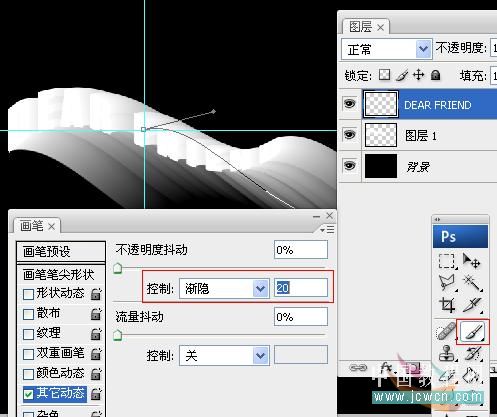Enable the 散布 checkbox

(28, 314)
